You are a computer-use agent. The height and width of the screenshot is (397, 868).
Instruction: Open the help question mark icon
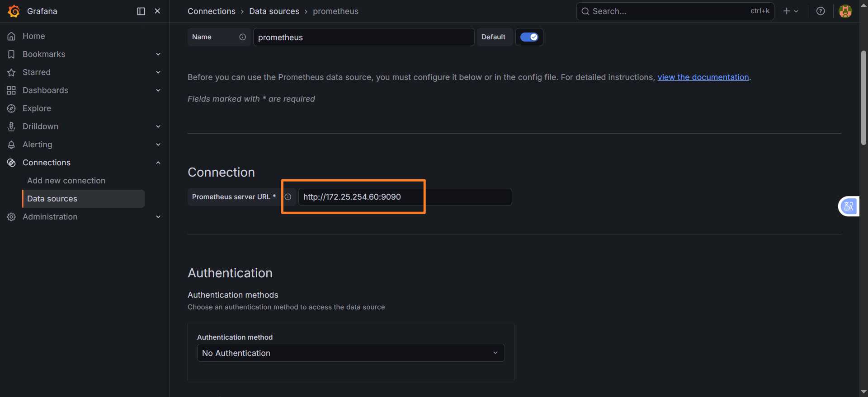(x=821, y=11)
